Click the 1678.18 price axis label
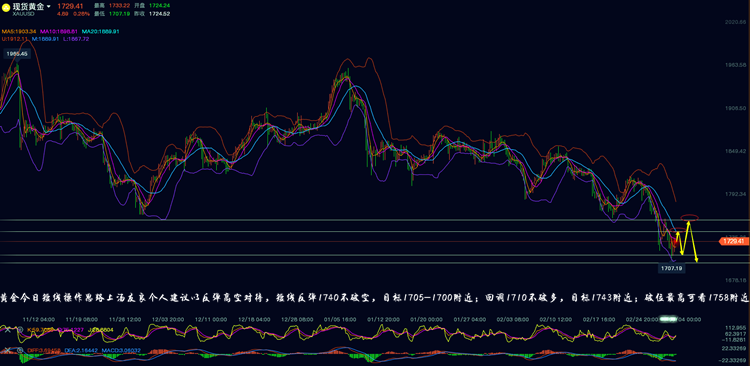 (735, 279)
